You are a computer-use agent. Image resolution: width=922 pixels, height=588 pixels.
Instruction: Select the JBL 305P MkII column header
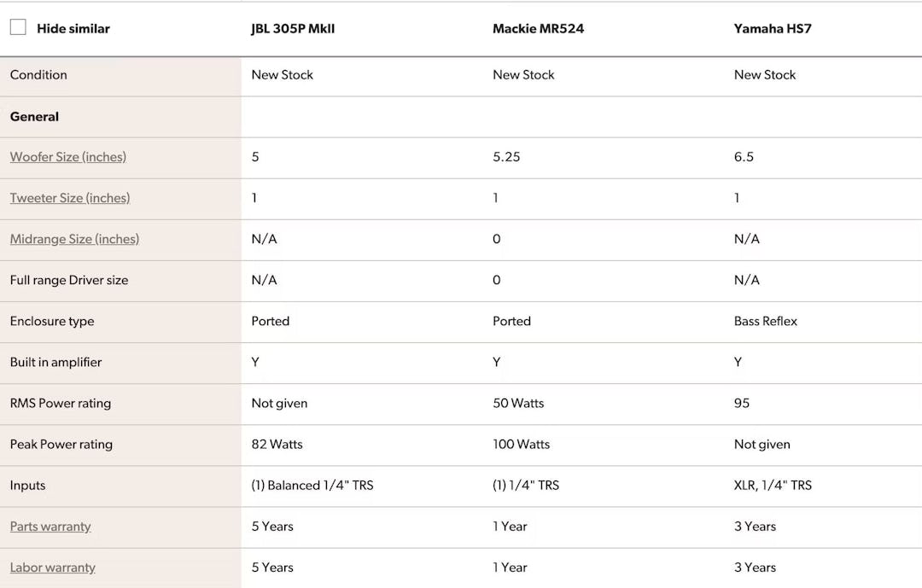(293, 28)
